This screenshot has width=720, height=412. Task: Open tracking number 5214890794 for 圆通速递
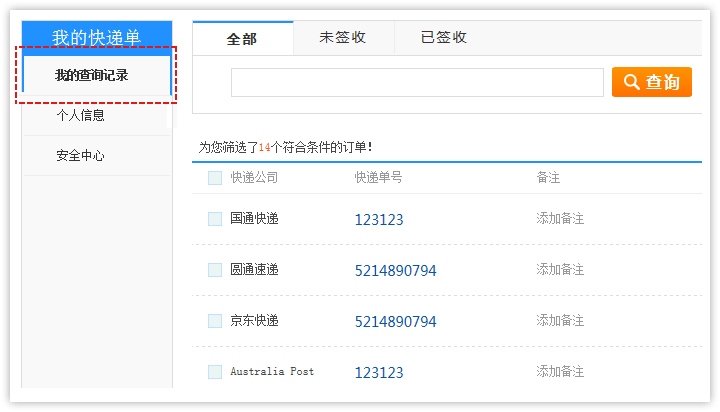[395, 270]
